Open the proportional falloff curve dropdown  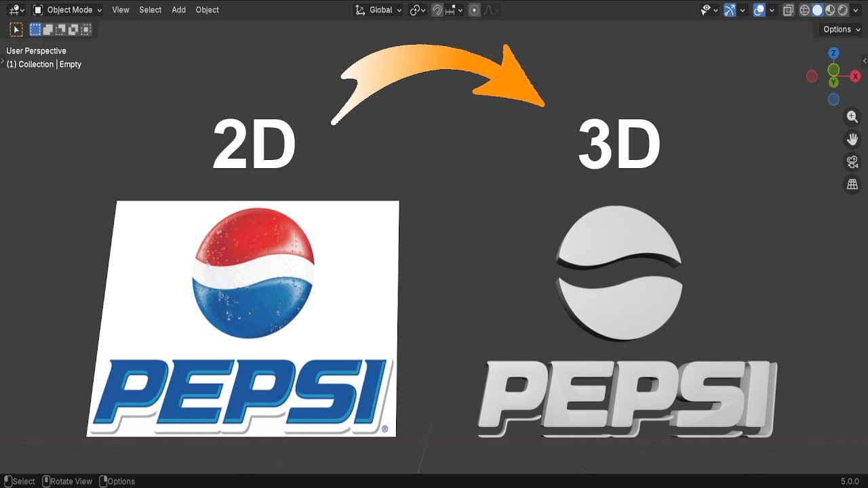click(491, 9)
